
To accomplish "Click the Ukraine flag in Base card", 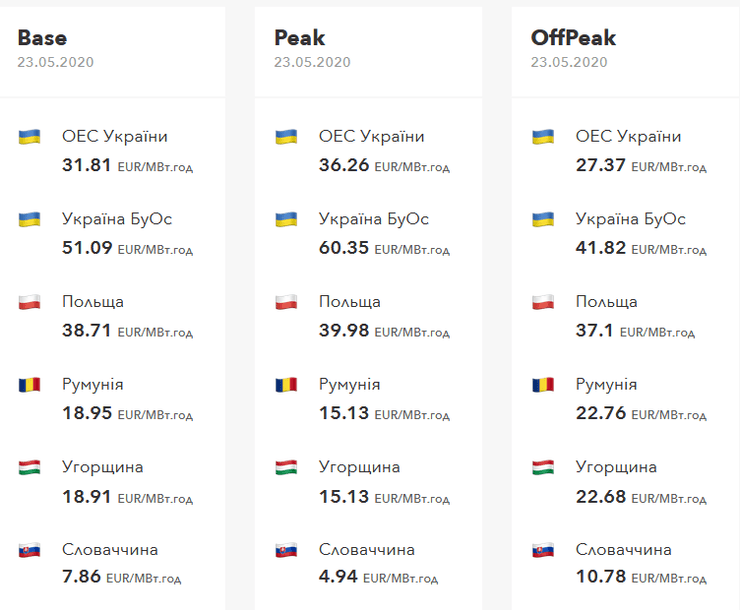I will point(29,137).
